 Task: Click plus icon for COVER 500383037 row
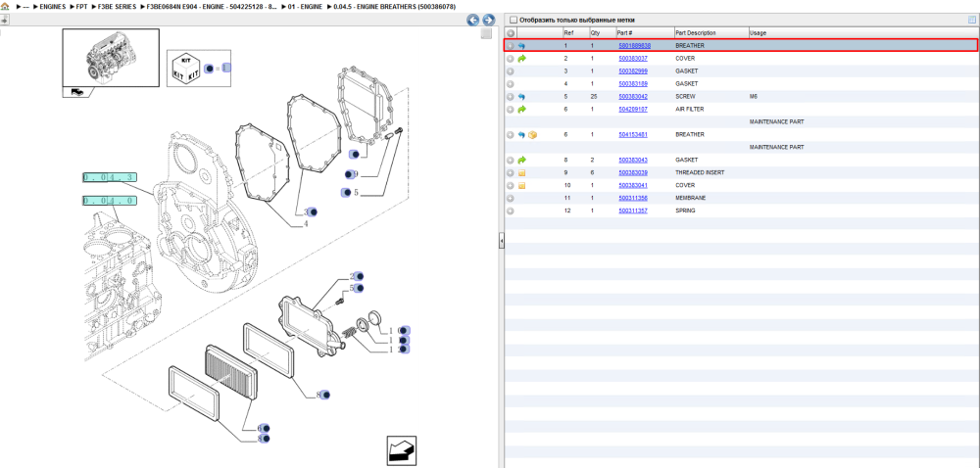point(510,58)
